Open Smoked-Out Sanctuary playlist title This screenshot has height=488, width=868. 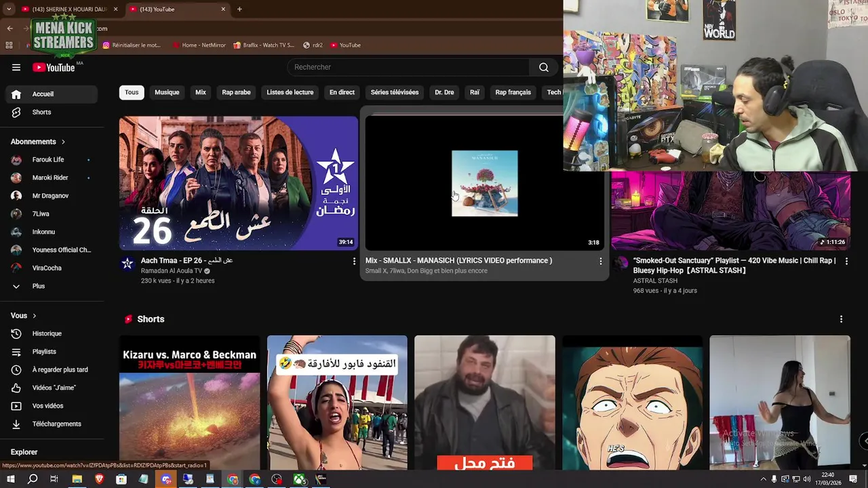[x=734, y=265]
